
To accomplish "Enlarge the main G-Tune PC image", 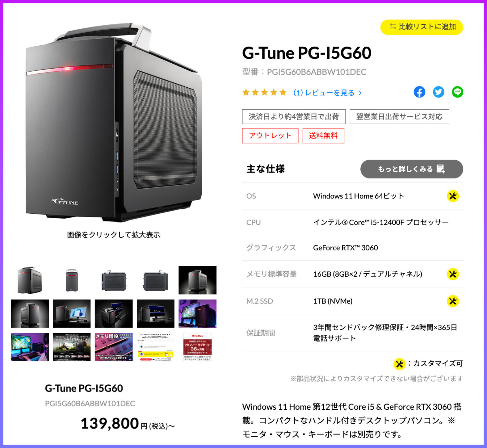I will coord(114,122).
